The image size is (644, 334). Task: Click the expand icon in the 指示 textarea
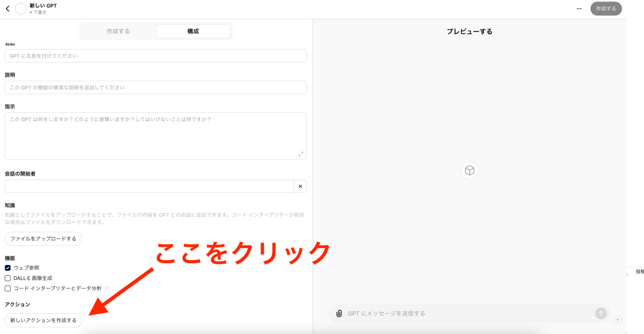(301, 154)
